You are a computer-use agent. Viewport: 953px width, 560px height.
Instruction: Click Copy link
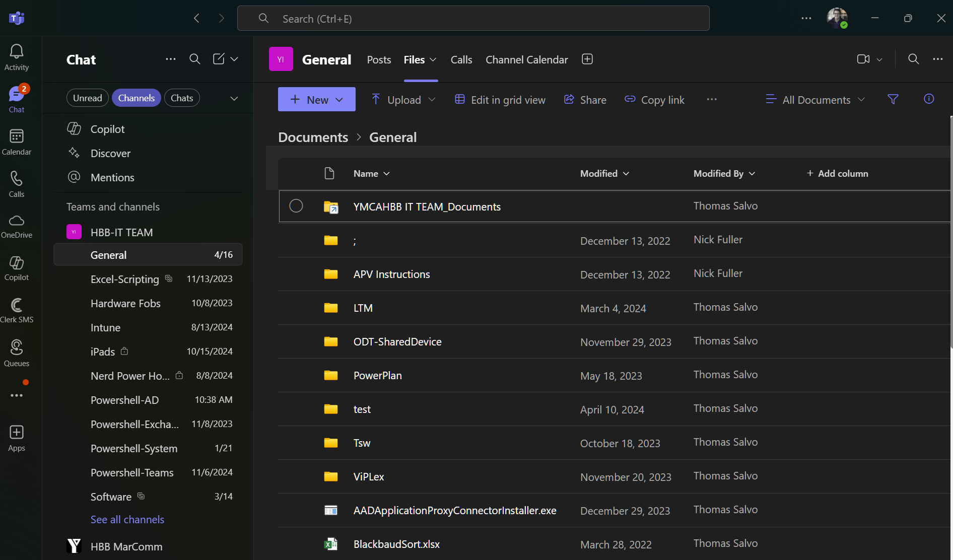pos(654,100)
